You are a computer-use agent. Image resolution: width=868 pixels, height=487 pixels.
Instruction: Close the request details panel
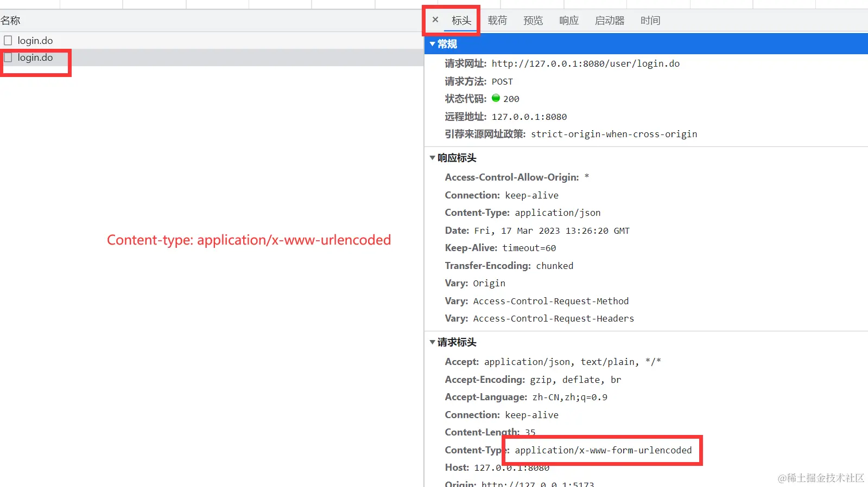pyautogui.click(x=435, y=20)
